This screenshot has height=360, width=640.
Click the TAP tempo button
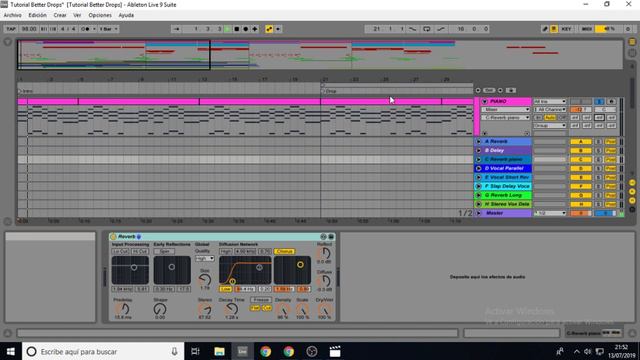point(11,29)
